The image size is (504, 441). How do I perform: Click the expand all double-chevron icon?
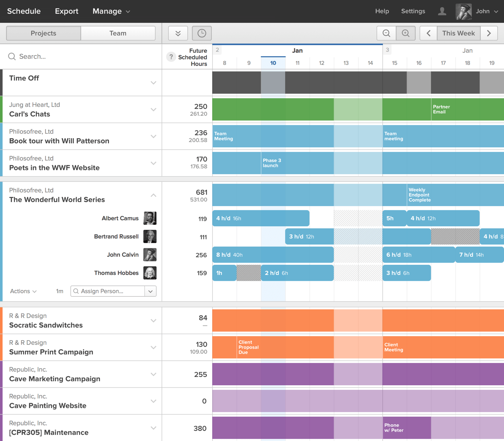178,33
